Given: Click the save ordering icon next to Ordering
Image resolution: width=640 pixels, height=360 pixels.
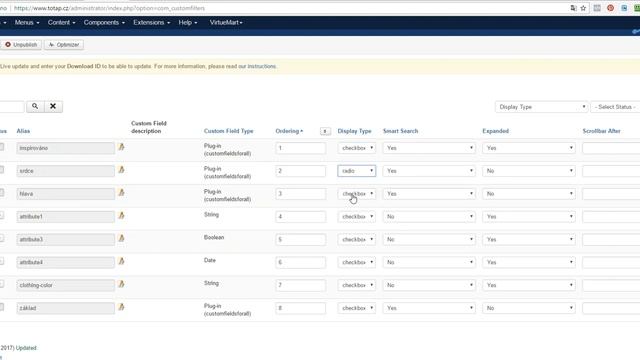Looking at the screenshot, I should [325, 131].
